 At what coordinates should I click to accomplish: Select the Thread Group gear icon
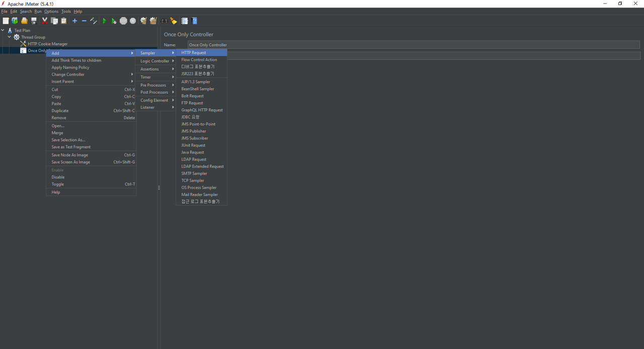[17, 37]
